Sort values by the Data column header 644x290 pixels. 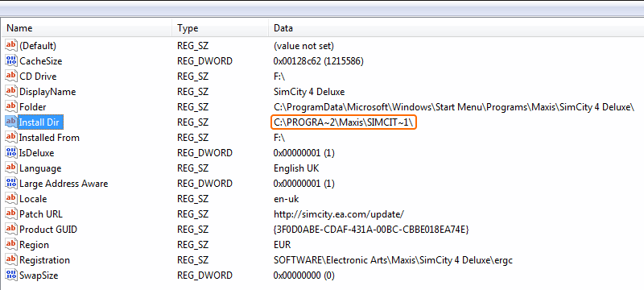(x=456, y=28)
